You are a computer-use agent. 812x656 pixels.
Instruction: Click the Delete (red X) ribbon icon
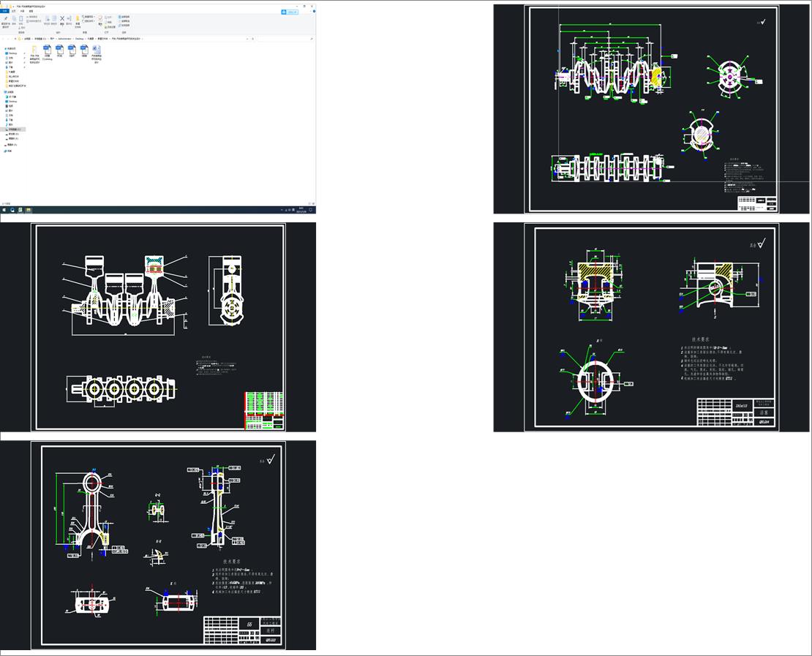click(62, 19)
